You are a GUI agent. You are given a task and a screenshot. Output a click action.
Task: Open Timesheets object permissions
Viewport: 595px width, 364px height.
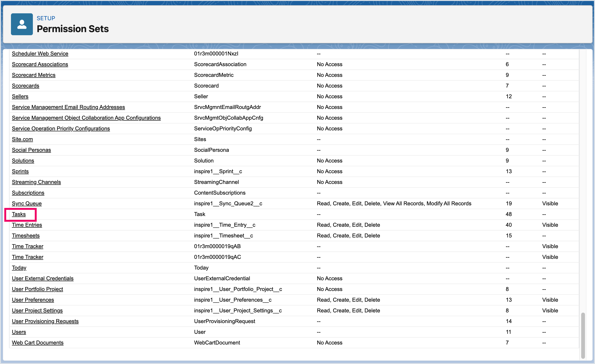point(26,236)
